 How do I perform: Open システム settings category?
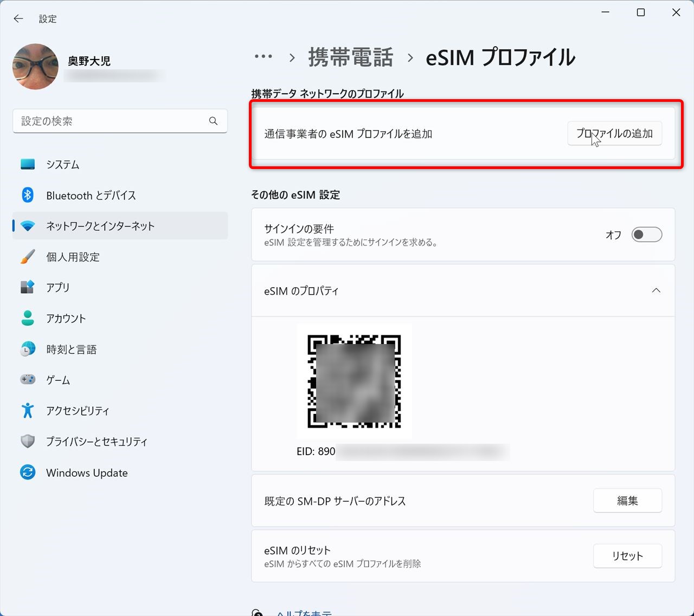(x=120, y=164)
